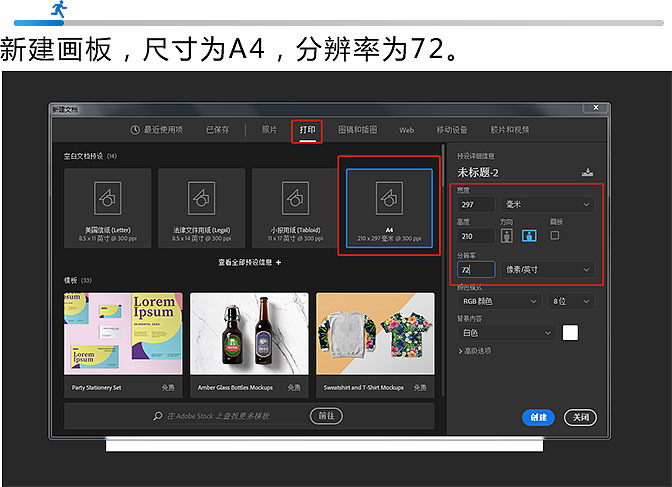Toggle the 画板 artboard checkbox
Viewport: 672px width, 487px height.
[x=555, y=236]
